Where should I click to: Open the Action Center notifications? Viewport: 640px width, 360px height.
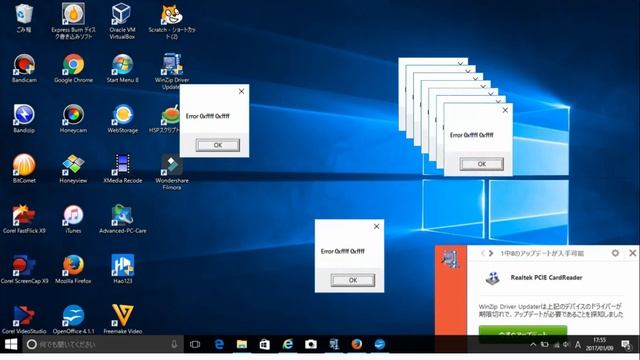(626, 344)
